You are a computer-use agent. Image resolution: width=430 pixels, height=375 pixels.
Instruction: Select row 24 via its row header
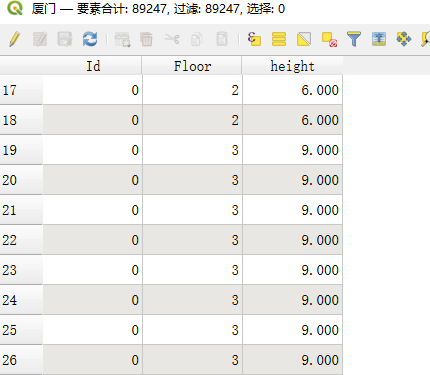click(21, 300)
